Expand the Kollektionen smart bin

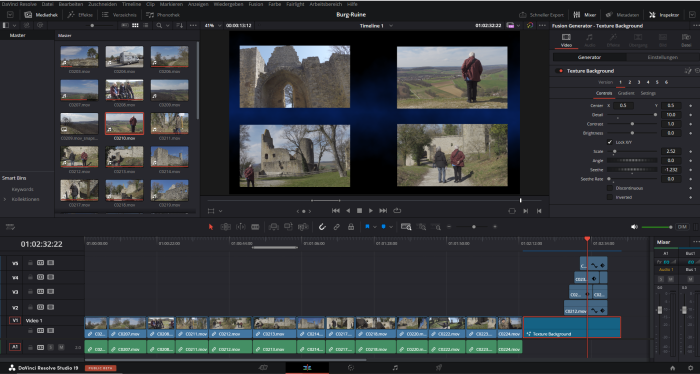(5, 199)
